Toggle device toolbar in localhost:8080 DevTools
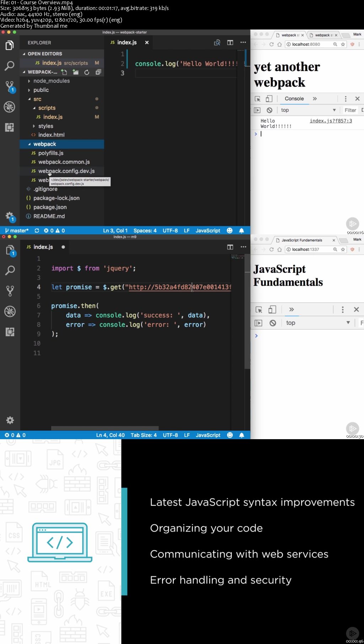Screen dimensions: 364x644 click(269, 99)
